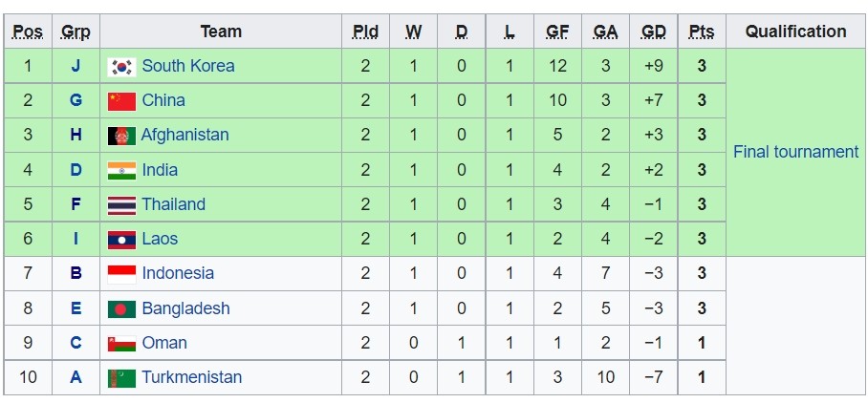Open the Final tournament link
This screenshot has width=868, height=403.
click(x=795, y=152)
